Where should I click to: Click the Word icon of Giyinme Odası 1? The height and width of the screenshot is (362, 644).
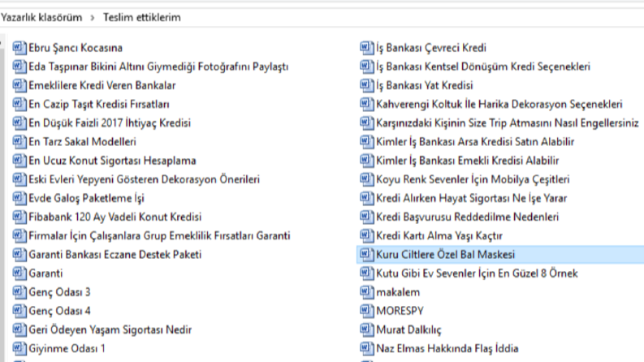coord(19,348)
